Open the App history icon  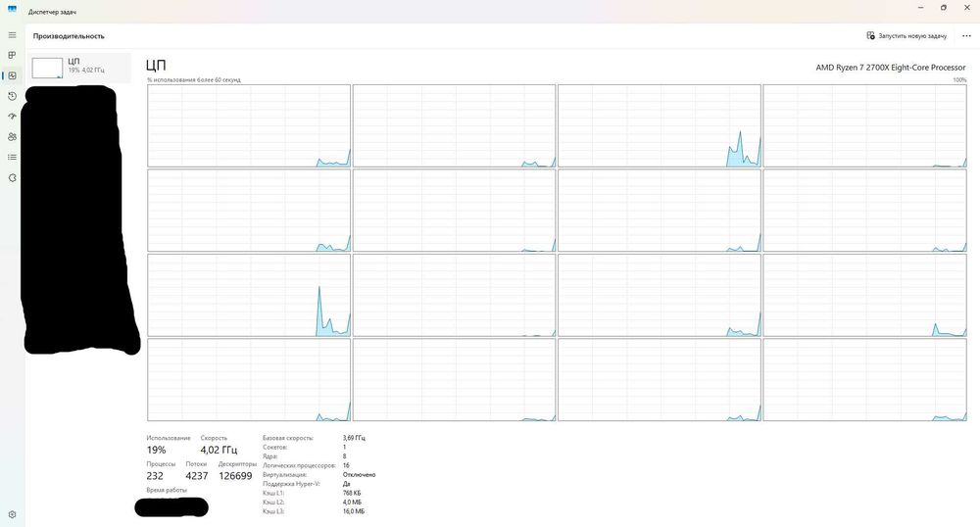tap(12, 96)
